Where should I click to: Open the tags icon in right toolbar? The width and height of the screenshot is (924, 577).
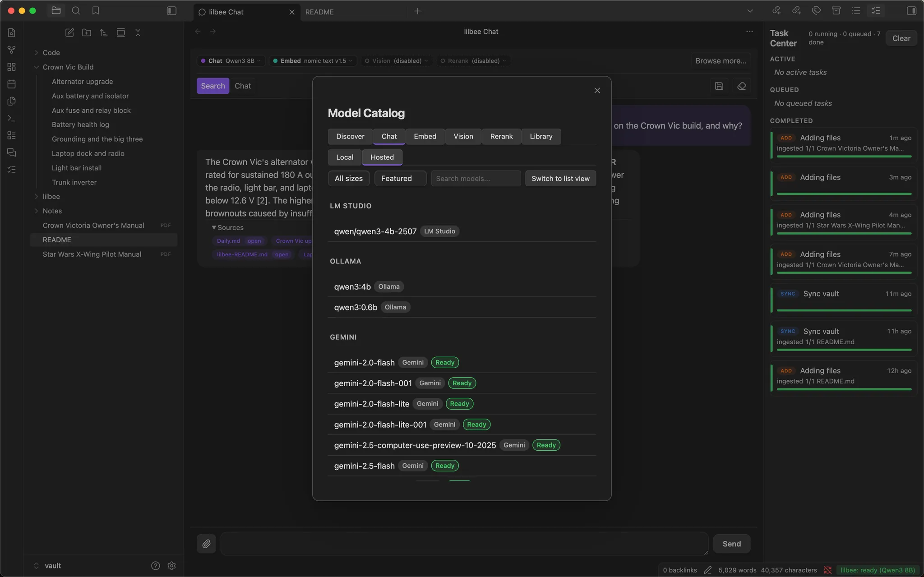(816, 11)
